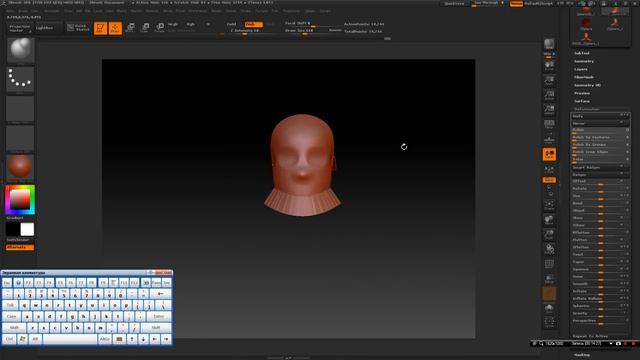Select the Move transform mode in top shelf
Viewport: 640px width, 360px height.
click(130, 28)
